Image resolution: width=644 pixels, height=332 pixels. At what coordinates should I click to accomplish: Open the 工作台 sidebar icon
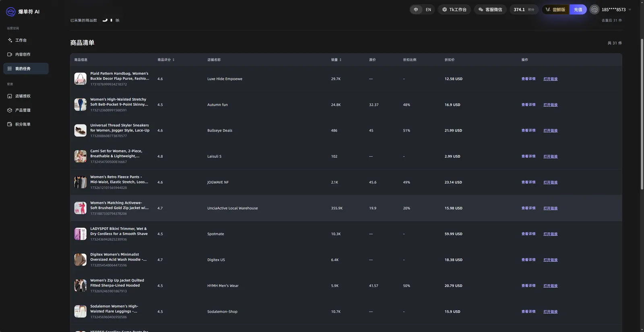click(x=10, y=40)
